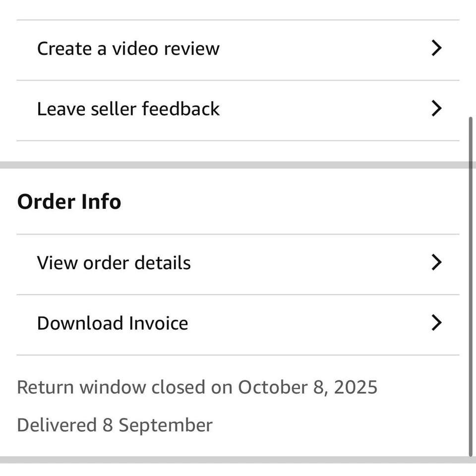Click the word Invoice in Download Invoice
Viewport: 476px width, 476px height.
(x=159, y=323)
